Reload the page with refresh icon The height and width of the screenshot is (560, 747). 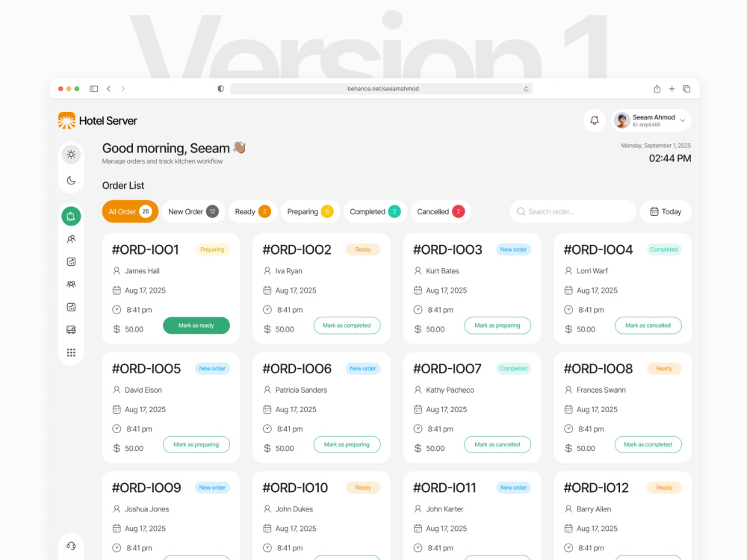click(x=526, y=89)
